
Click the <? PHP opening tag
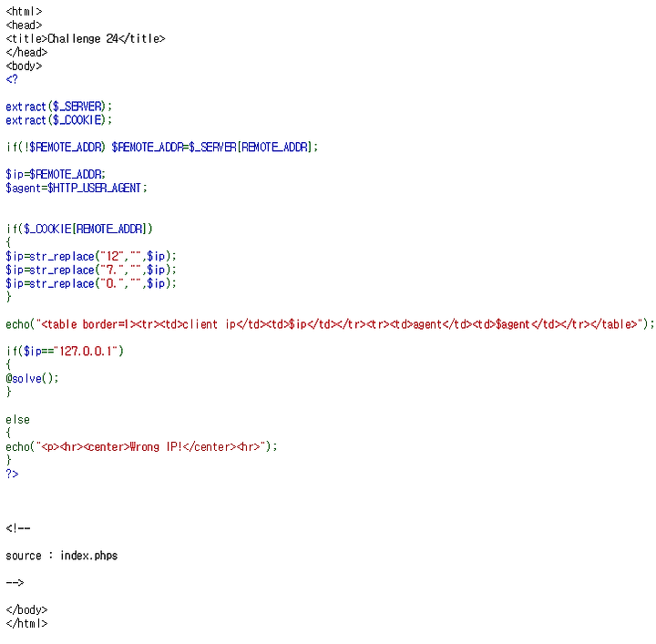pyautogui.click(x=12, y=79)
